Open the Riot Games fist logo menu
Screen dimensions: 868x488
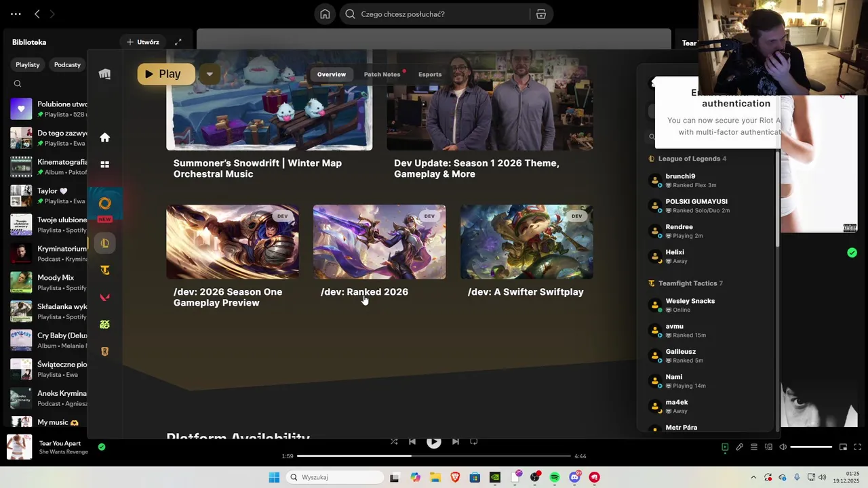click(x=104, y=74)
